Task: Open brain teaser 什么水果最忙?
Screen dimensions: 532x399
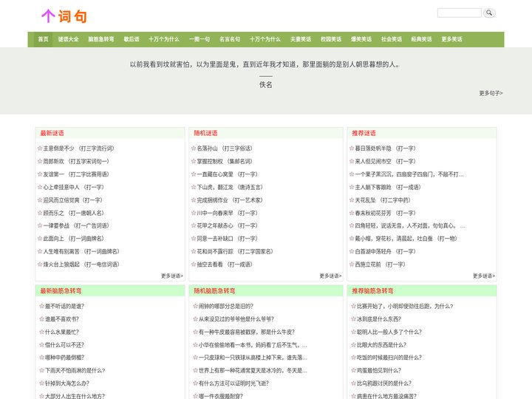Action: [x=62, y=332]
